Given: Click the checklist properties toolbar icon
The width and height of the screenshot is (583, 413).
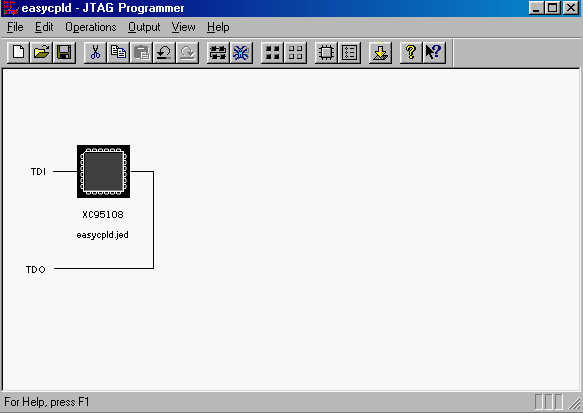Looking at the screenshot, I should pyautogui.click(x=349, y=52).
